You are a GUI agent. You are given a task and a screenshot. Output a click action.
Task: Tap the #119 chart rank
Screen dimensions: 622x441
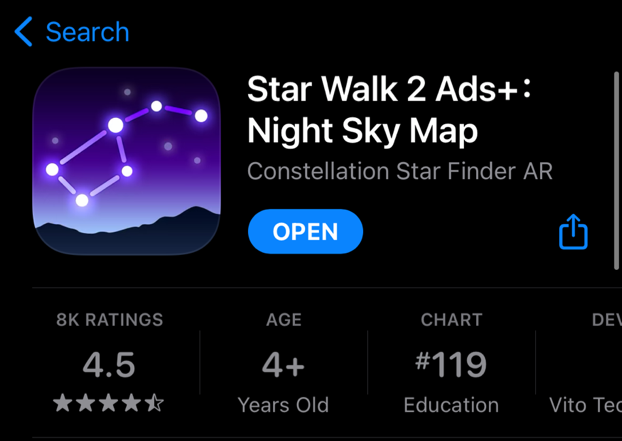tap(451, 364)
